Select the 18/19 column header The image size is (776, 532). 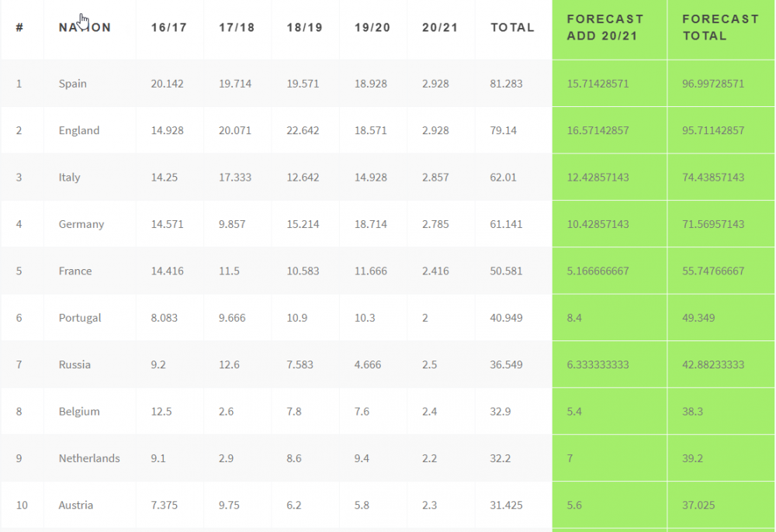coord(304,27)
